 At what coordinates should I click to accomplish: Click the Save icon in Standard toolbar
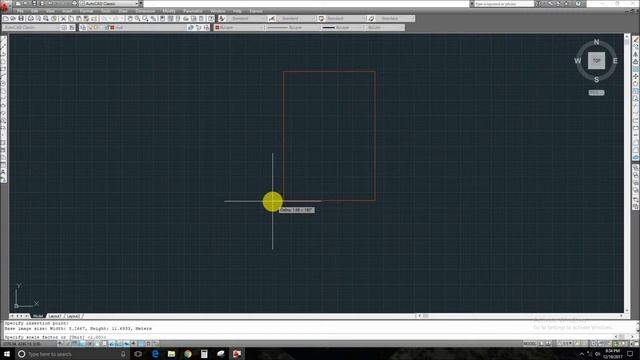[x=21, y=19]
